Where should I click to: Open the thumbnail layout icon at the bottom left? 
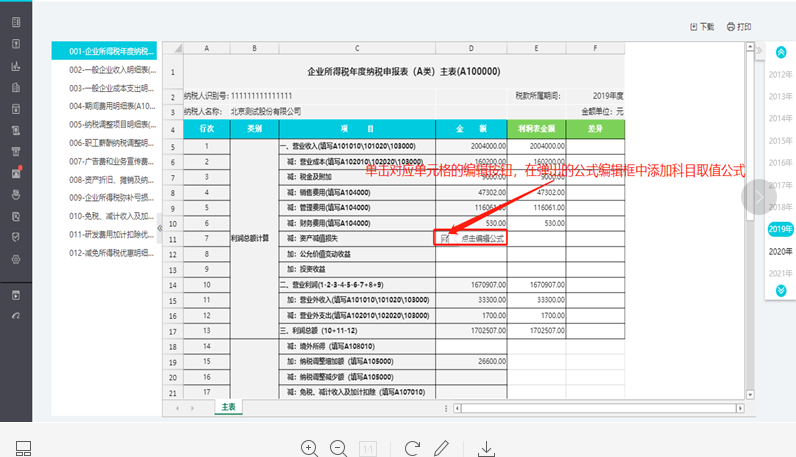point(23,448)
